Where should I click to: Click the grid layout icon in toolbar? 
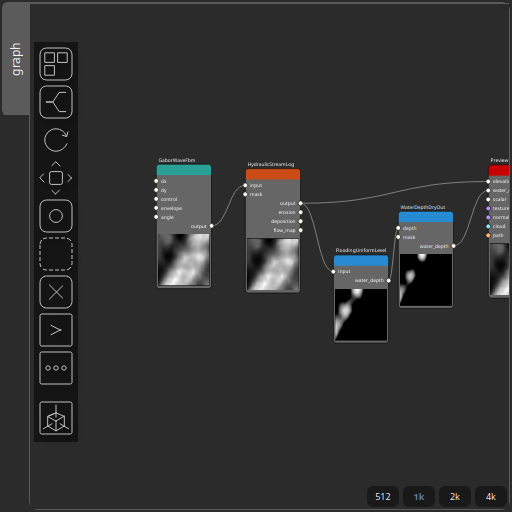pyautogui.click(x=56, y=64)
